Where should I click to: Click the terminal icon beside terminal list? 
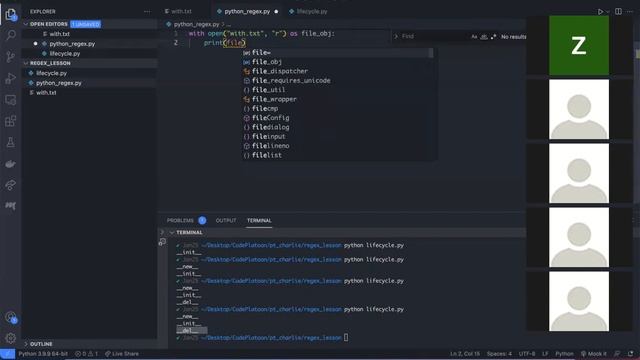point(162,242)
